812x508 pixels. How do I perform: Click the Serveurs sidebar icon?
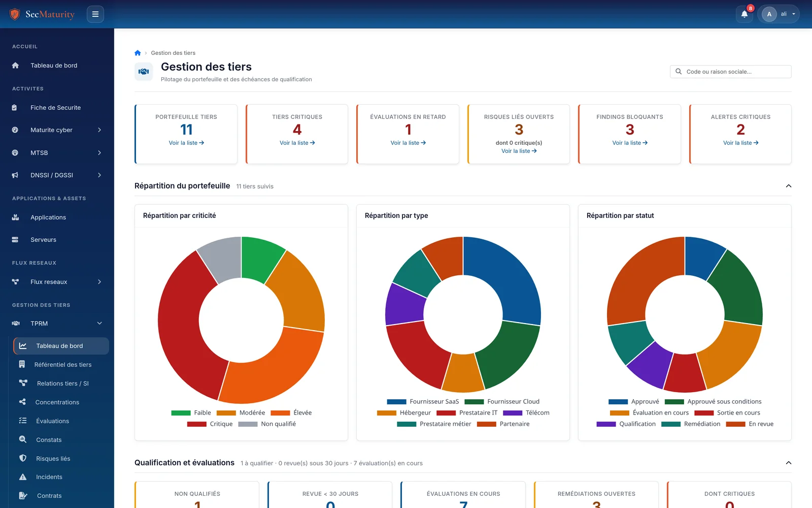tap(15, 240)
